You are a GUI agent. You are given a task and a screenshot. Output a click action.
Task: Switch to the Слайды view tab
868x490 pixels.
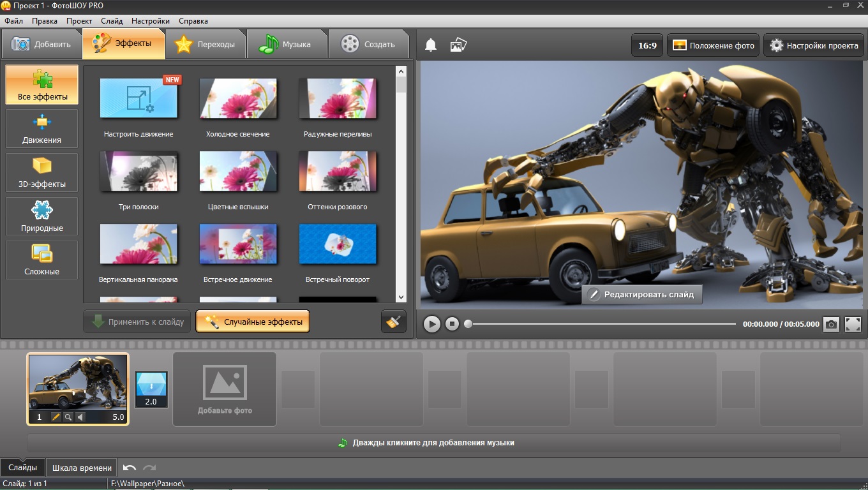click(x=23, y=468)
